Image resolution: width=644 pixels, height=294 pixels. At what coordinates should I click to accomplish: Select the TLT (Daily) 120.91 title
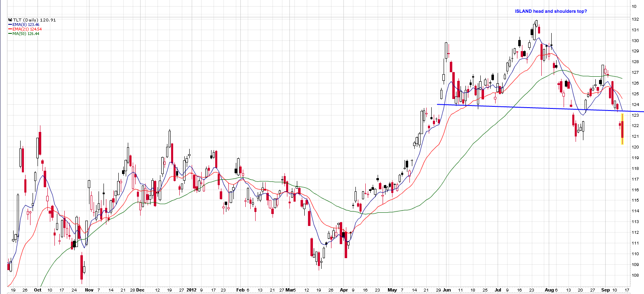30,20
